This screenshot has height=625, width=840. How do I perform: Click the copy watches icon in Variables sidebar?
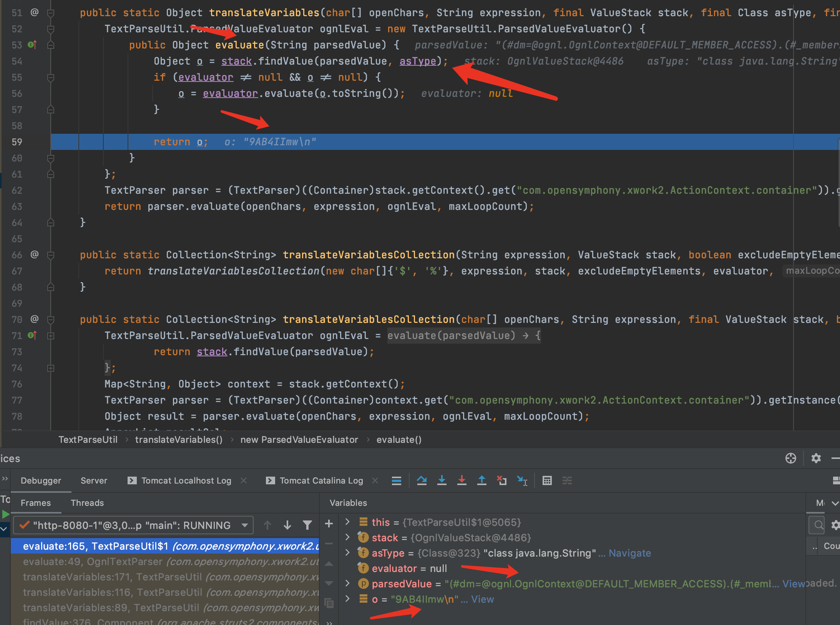[329, 603]
